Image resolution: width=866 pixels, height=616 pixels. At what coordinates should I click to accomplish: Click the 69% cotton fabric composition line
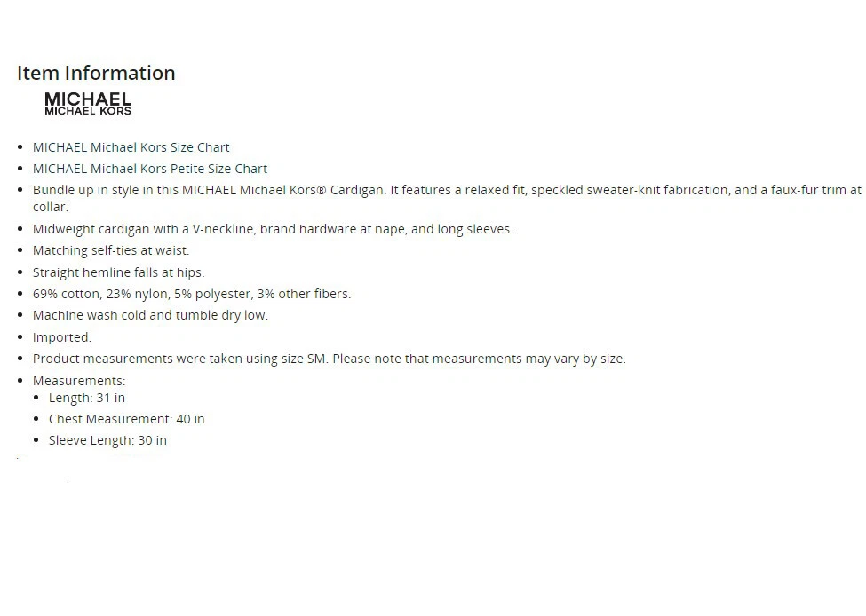coord(192,294)
